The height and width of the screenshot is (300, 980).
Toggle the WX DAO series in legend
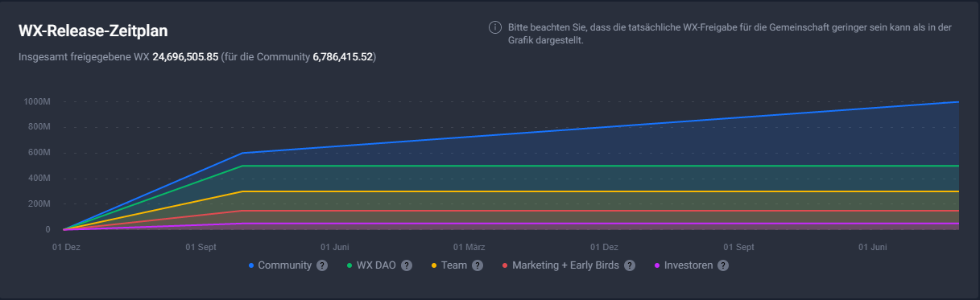374,265
